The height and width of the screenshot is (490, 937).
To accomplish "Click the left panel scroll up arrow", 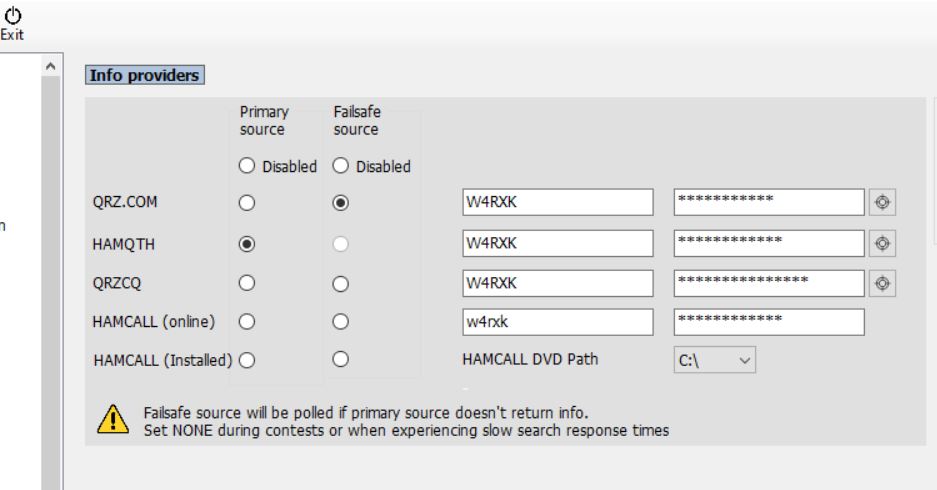I will (x=51, y=66).
